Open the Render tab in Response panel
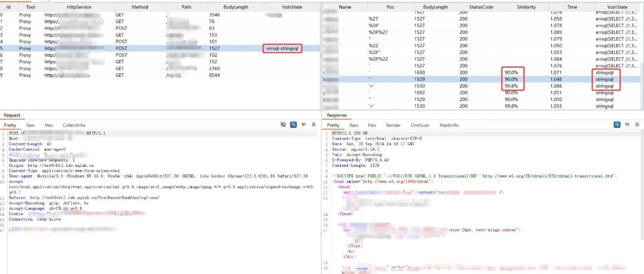644x274 pixels. [x=393, y=125]
